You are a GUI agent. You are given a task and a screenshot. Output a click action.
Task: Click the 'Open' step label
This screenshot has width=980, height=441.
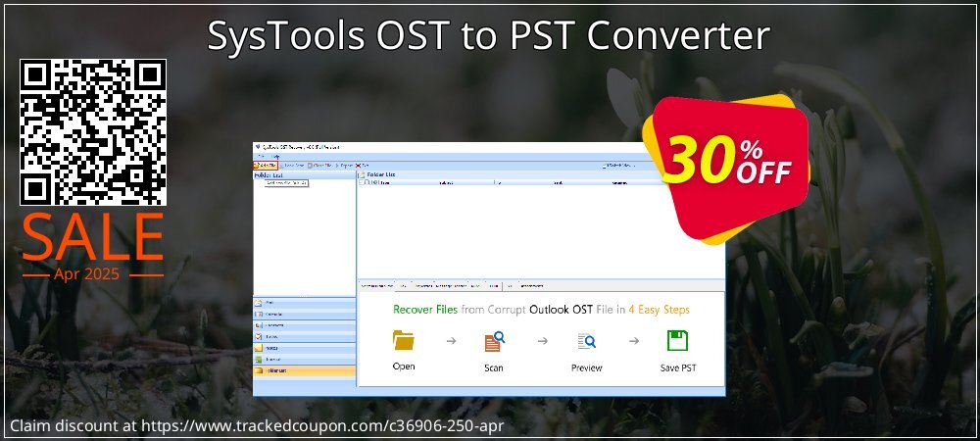click(x=403, y=367)
